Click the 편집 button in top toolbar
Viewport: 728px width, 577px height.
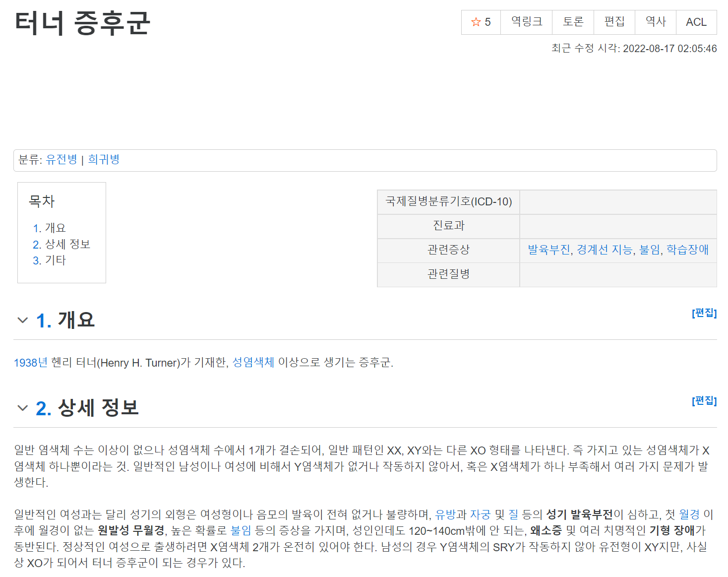click(x=614, y=22)
